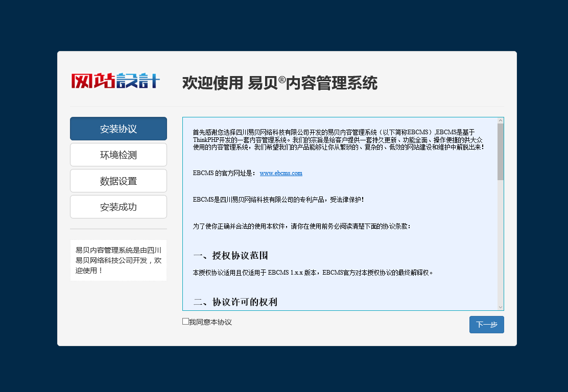Viewport: 568px width, 392px height.
Task: Tick the 我同意本协议 checkbox
Action: (x=185, y=322)
